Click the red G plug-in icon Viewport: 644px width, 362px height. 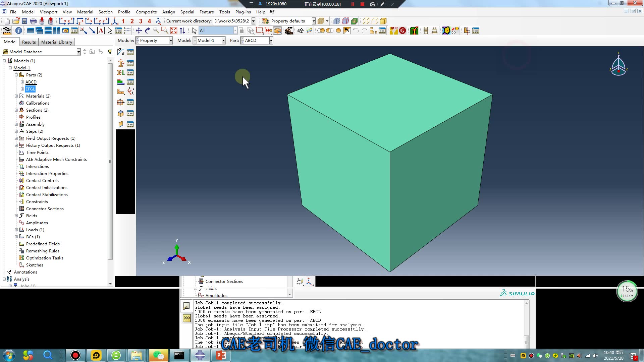click(402, 31)
